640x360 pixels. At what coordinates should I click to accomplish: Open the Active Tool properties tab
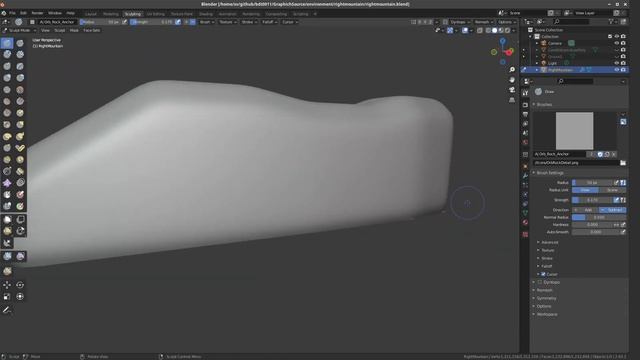click(525, 93)
